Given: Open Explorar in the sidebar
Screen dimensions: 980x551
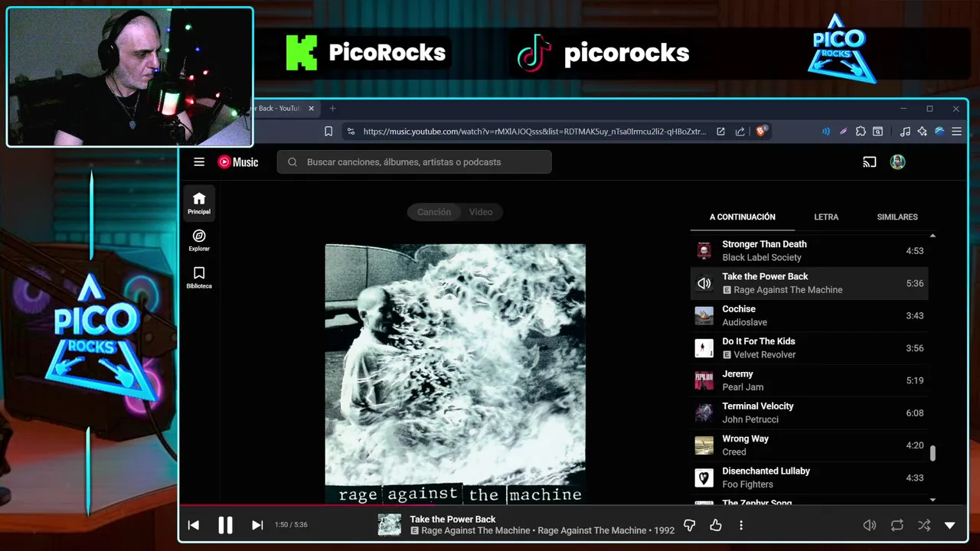Looking at the screenshot, I should pos(199,240).
